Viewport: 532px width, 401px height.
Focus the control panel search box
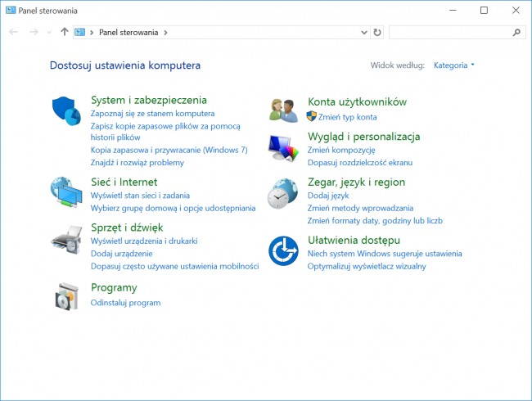[458, 32]
